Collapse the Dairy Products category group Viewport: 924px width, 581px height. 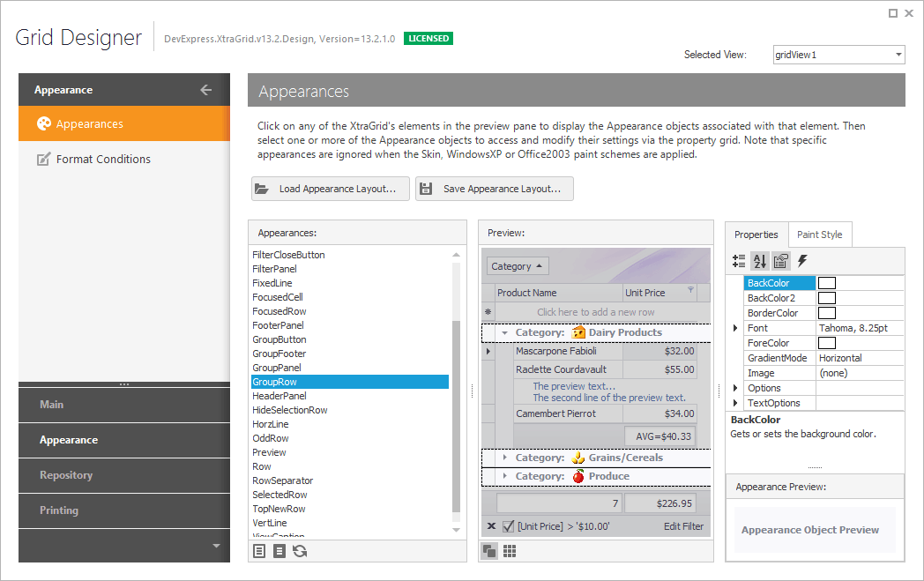pyautogui.click(x=504, y=333)
